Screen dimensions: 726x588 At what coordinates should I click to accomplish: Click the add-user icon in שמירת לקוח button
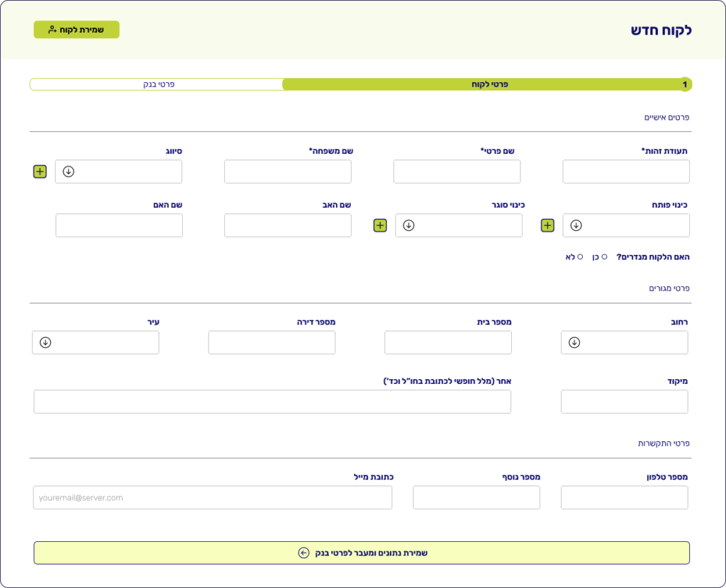tap(52, 30)
